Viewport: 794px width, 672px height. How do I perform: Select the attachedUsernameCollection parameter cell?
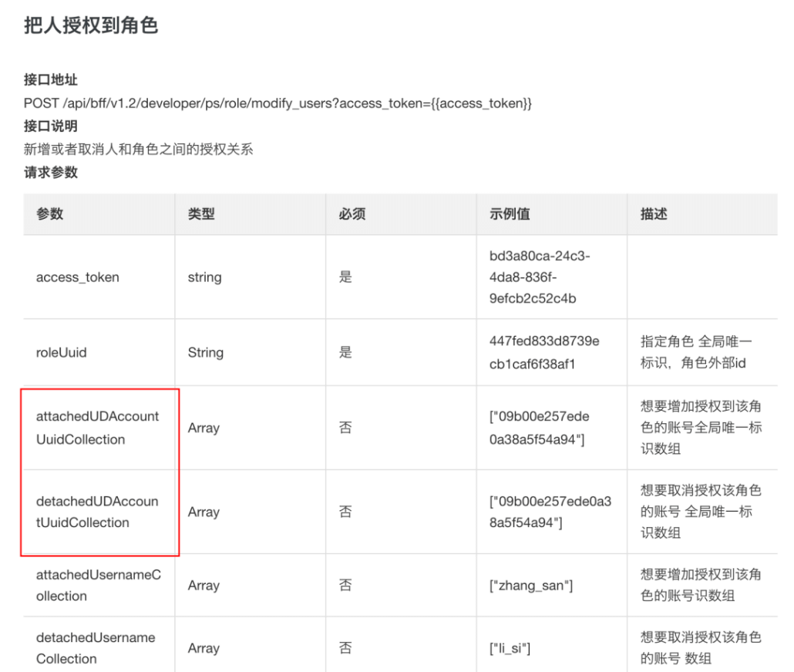click(99, 585)
